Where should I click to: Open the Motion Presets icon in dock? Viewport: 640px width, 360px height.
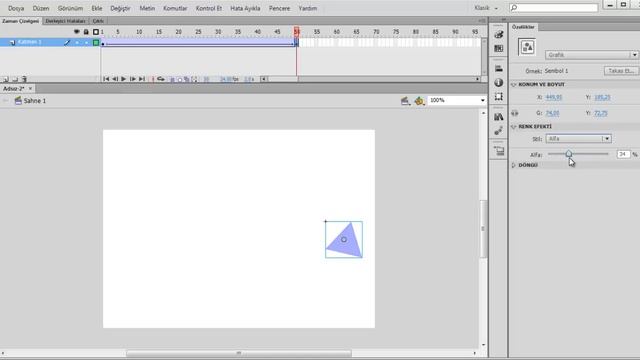[x=498, y=131]
